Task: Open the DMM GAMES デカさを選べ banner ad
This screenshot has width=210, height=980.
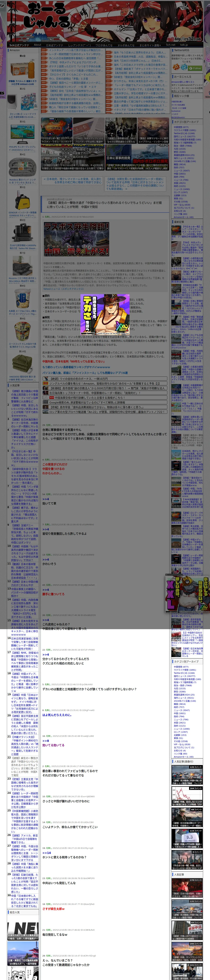Action: [105, 314]
